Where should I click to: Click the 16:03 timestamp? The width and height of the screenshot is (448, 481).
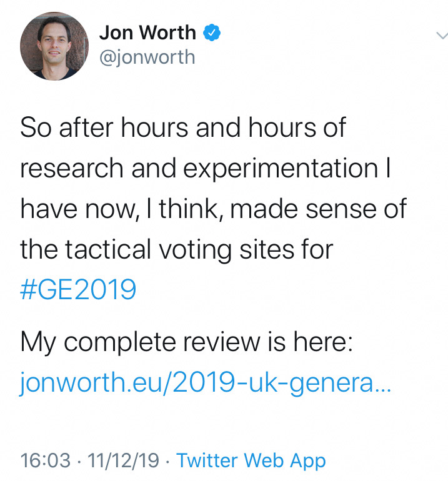46,460
